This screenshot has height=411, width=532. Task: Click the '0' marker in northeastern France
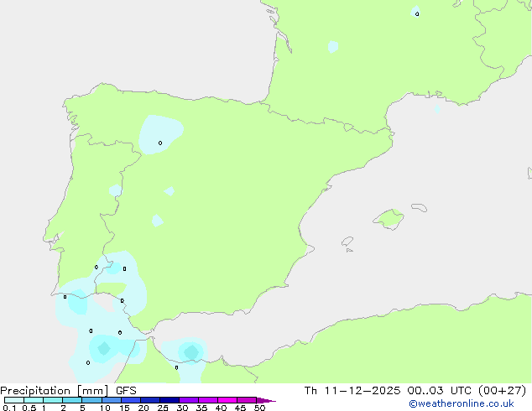[417, 13]
